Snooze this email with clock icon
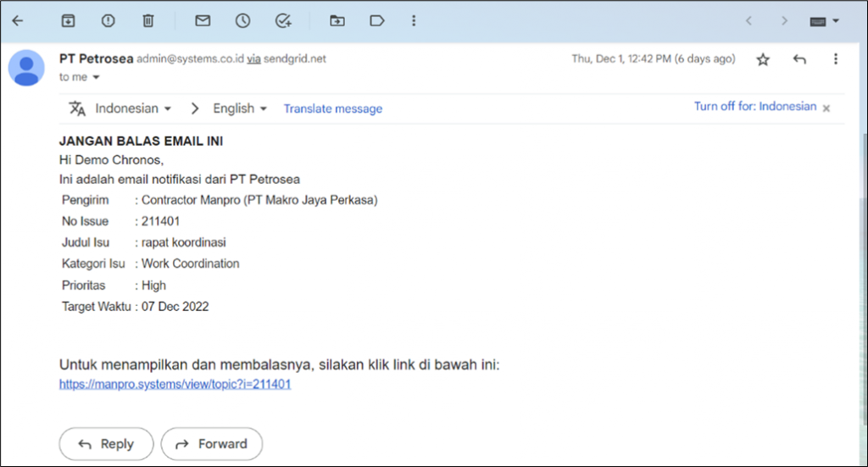868x467 pixels. [x=242, y=21]
